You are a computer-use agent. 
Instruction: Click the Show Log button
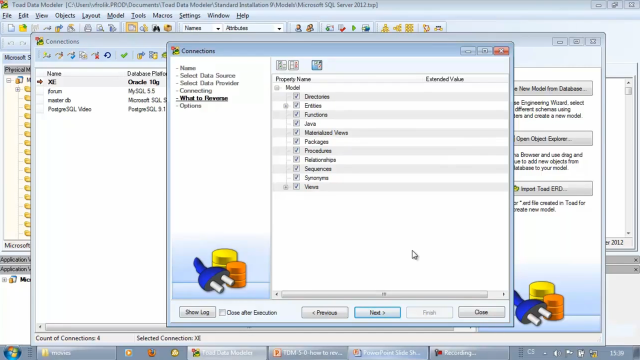pyautogui.click(x=197, y=312)
